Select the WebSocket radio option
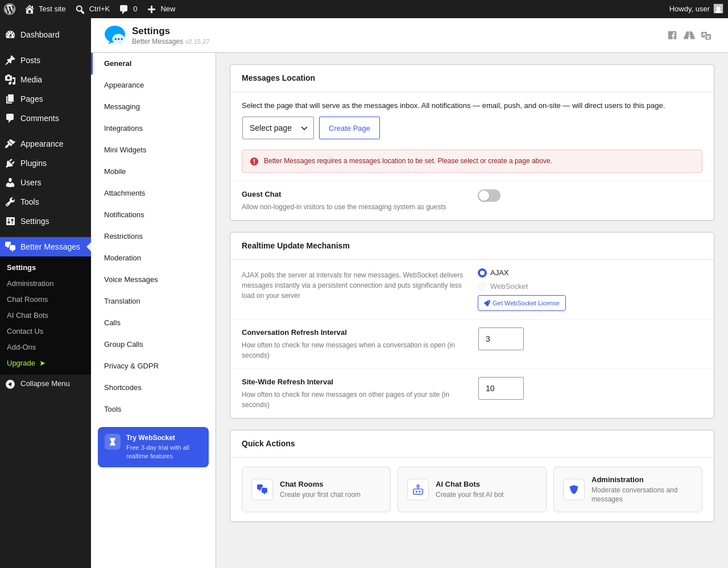 [x=482, y=287]
